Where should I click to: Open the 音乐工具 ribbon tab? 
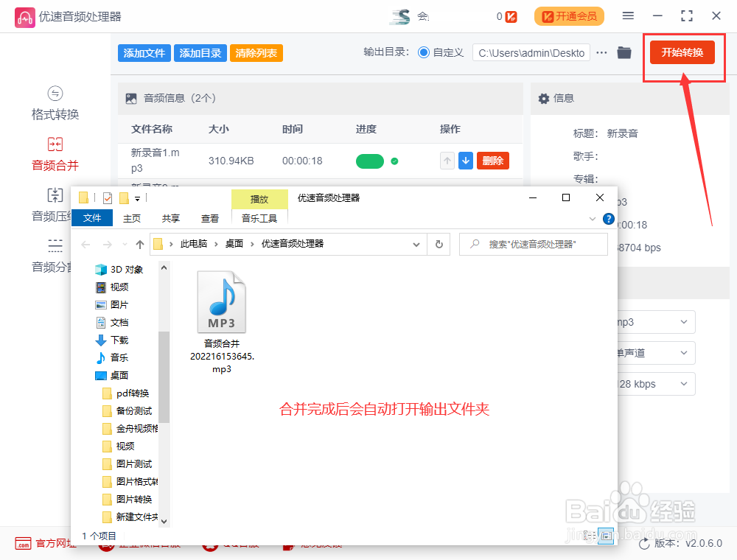point(259,218)
